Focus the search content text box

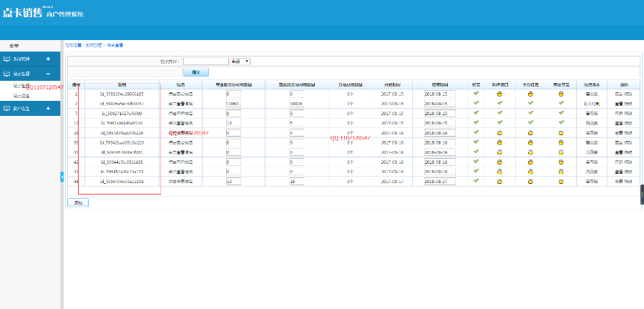[206, 61]
